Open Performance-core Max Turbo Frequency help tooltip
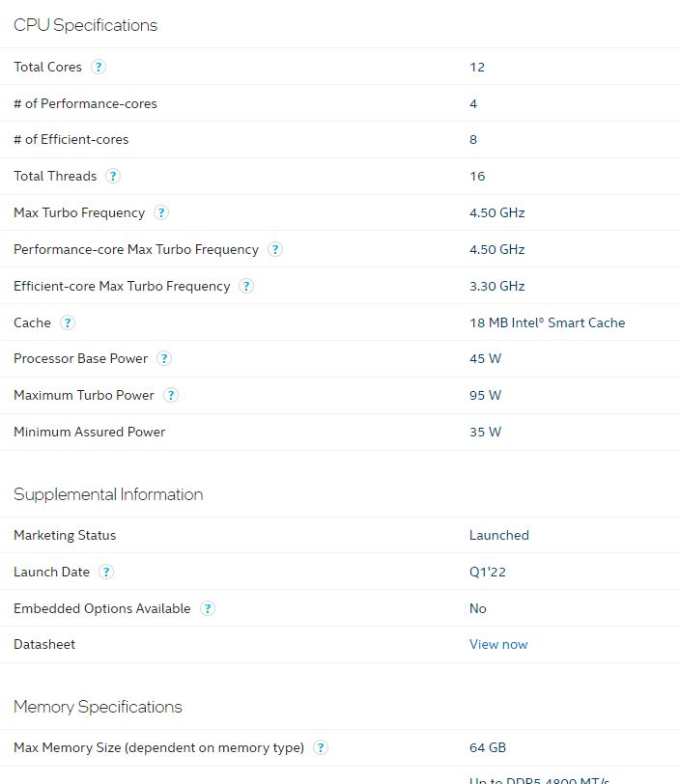Screen dimensions: 680x784 (x=275, y=249)
